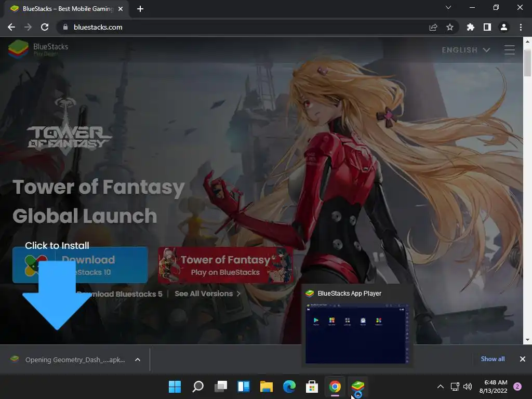Open the Chrome three-dot menu
The width and height of the screenshot is (532, 399).
click(521, 27)
